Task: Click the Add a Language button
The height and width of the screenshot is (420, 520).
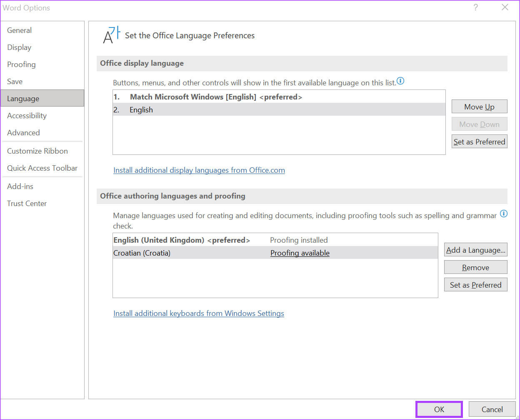Action: [475, 250]
